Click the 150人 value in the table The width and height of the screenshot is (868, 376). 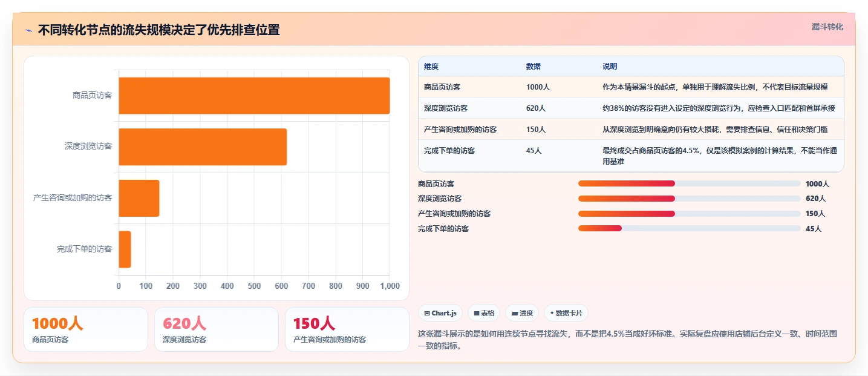(x=536, y=130)
